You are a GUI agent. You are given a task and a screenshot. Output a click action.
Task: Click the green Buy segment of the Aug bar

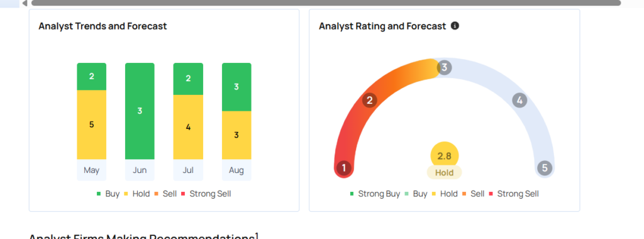pos(236,87)
